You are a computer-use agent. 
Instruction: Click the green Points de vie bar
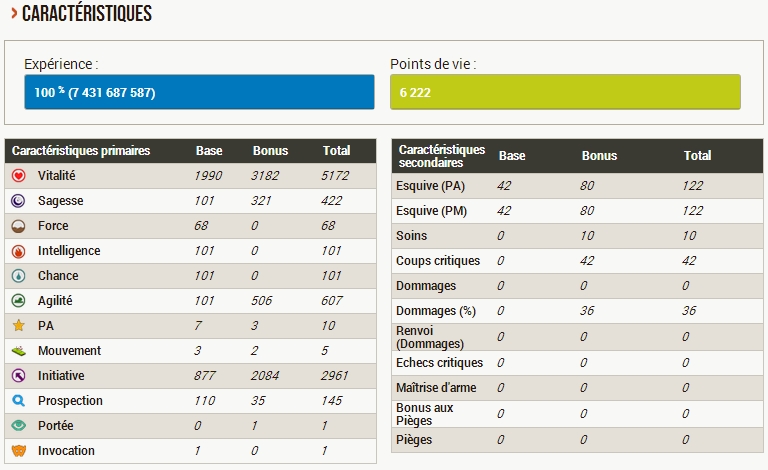click(x=565, y=92)
